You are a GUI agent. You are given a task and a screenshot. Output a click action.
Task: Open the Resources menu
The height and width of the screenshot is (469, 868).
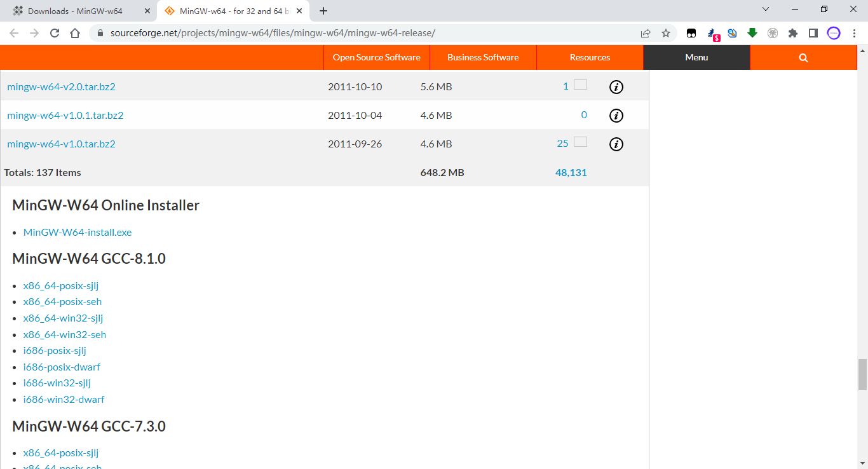[x=590, y=57]
